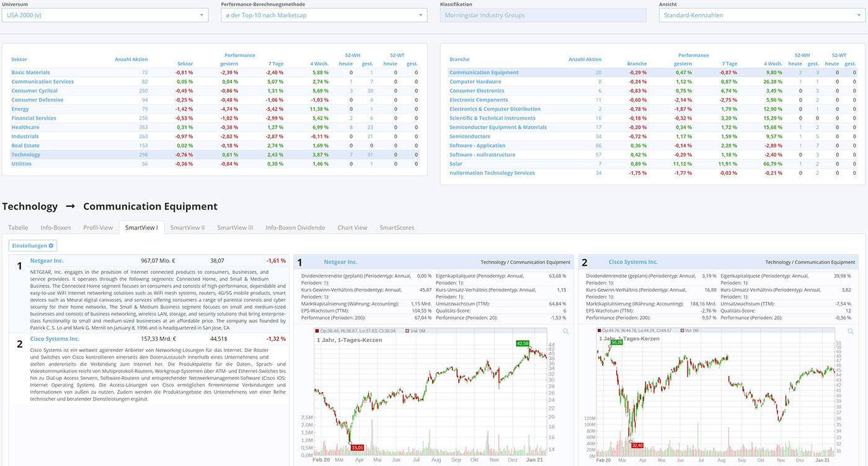Switch to the SmartView II tab

pos(187,227)
